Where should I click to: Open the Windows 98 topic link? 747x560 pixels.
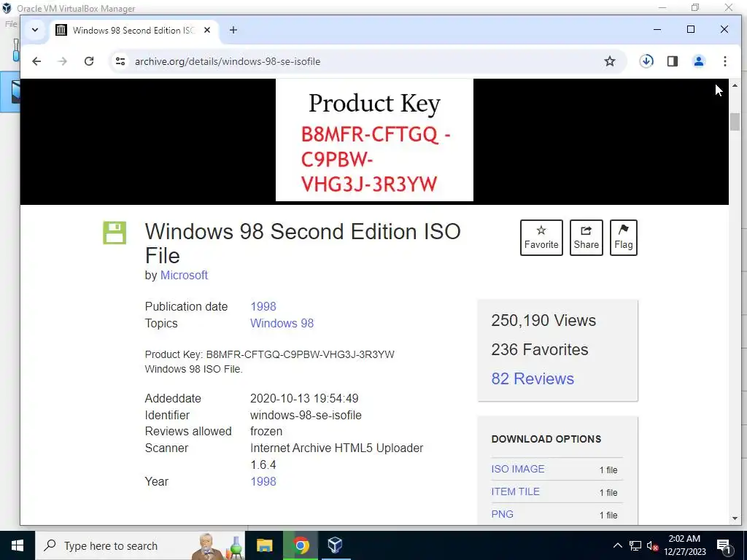coord(282,323)
